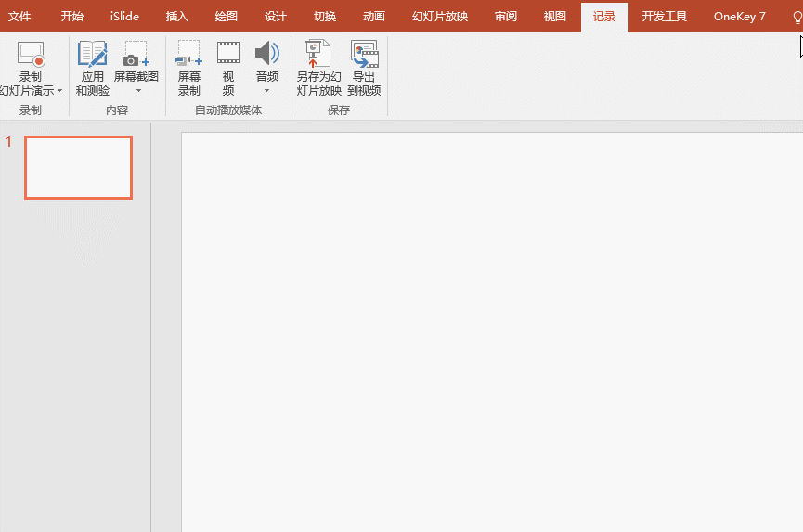This screenshot has height=532, width=803.
Task: Open the OneKey 7 tab
Action: (x=740, y=17)
